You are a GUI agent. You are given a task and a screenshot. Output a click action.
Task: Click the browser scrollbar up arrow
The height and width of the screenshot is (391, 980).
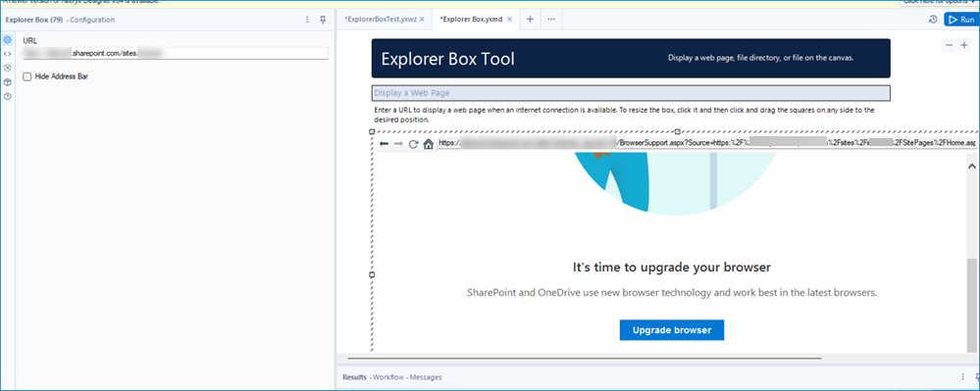(x=972, y=167)
